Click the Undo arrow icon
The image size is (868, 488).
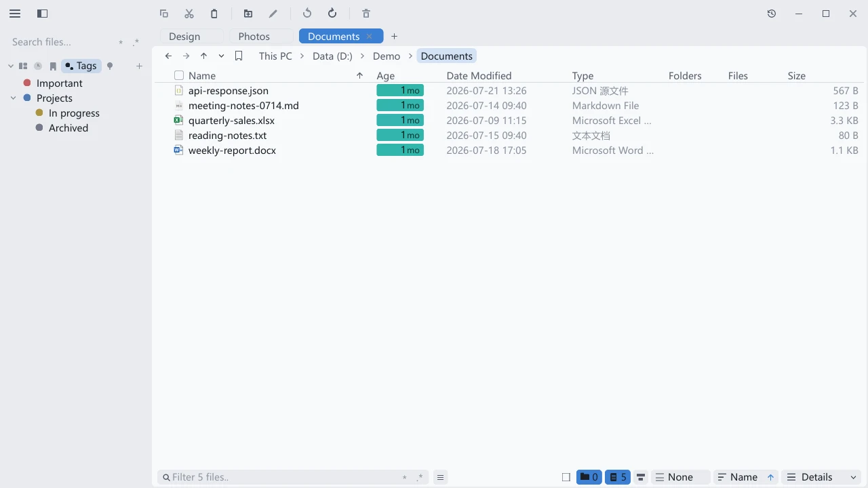click(x=307, y=14)
